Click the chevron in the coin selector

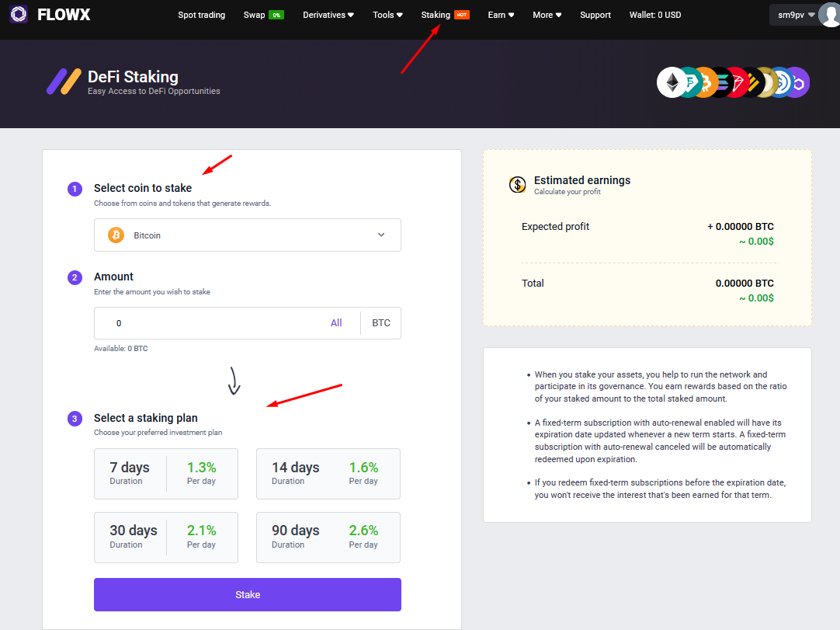pyautogui.click(x=381, y=235)
